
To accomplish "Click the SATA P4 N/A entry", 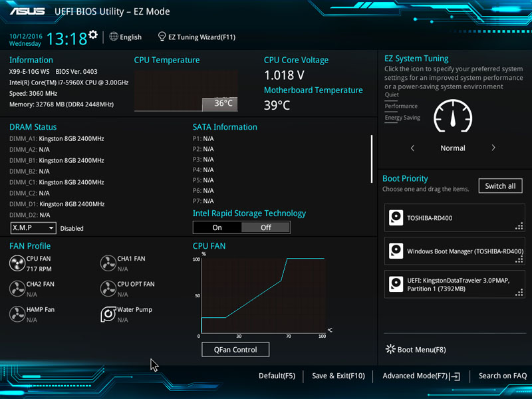I will click(203, 170).
